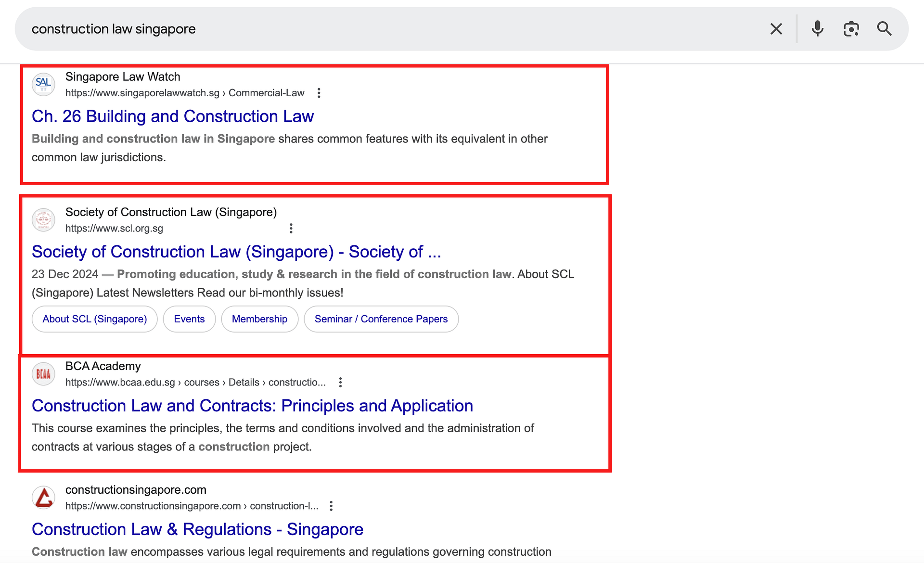
Task: Open Seminar / Conference Papers sitelink
Action: (x=381, y=319)
